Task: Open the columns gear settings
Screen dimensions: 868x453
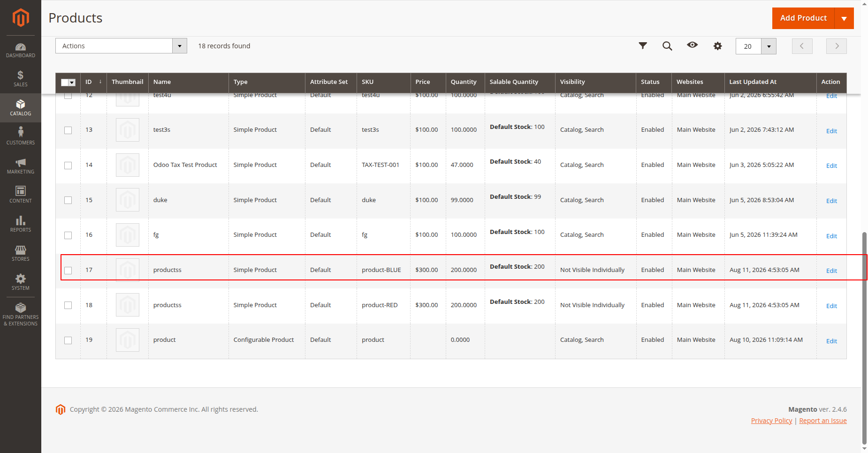Action: tap(718, 46)
